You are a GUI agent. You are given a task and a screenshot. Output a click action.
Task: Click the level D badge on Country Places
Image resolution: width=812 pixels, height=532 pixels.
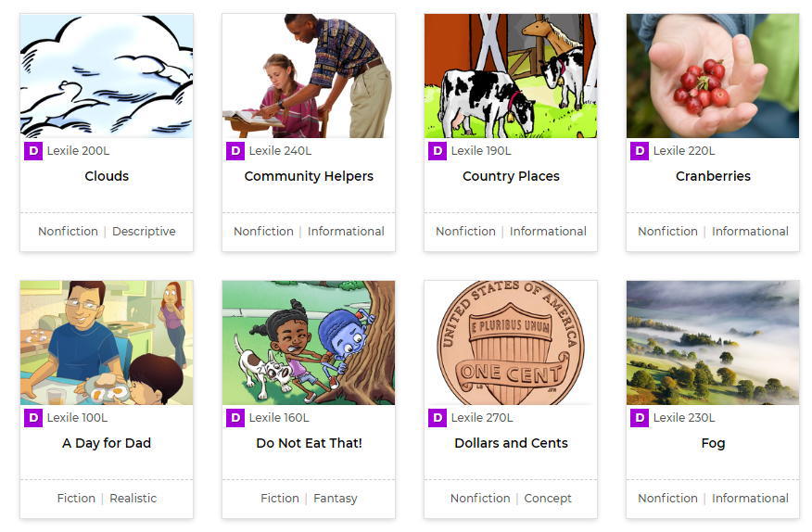tap(438, 151)
